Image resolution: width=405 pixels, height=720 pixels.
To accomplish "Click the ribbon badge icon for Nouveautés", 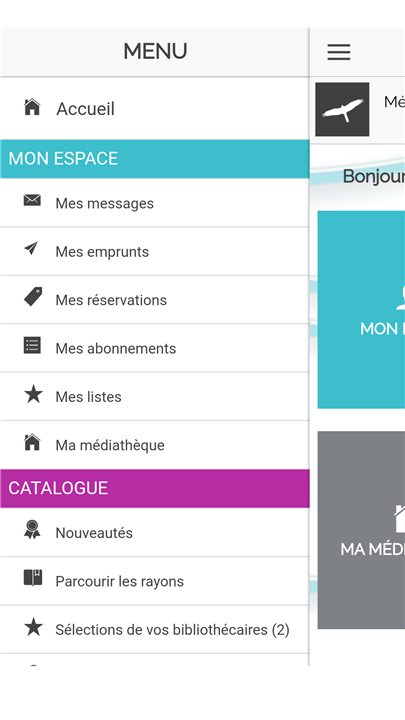I will coord(32,529).
